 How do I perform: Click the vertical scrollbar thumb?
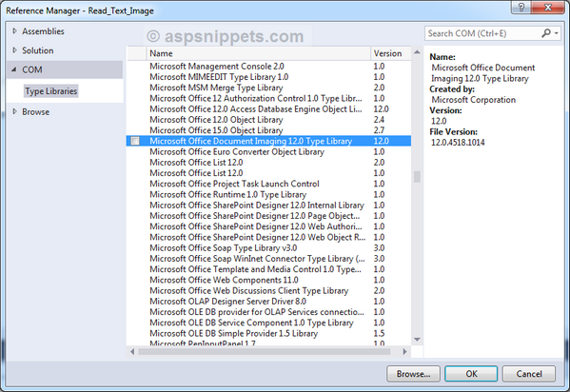point(417,177)
